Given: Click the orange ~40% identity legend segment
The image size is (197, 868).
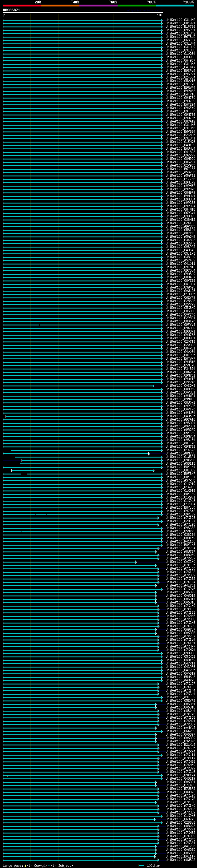Looking at the screenshot, I should (x=60, y=6).
